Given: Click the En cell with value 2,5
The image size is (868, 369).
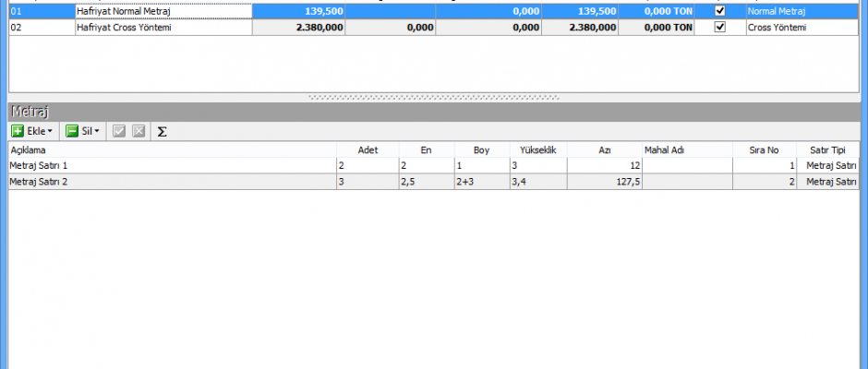Looking at the screenshot, I should (426, 182).
